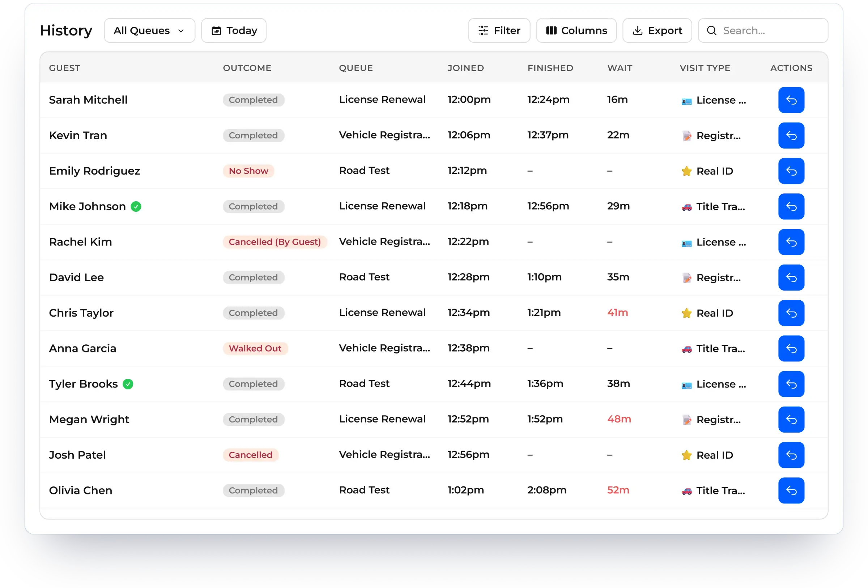Click the undo action for Sarah Mitchell

point(791,100)
